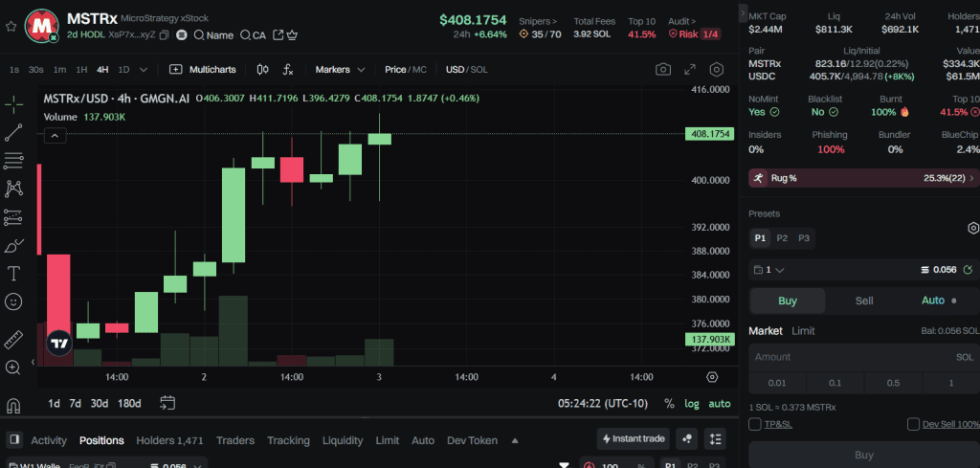Switch to Limit order type
Image resolution: width=980 pixels, height=468 pixels.
(803, 330)
